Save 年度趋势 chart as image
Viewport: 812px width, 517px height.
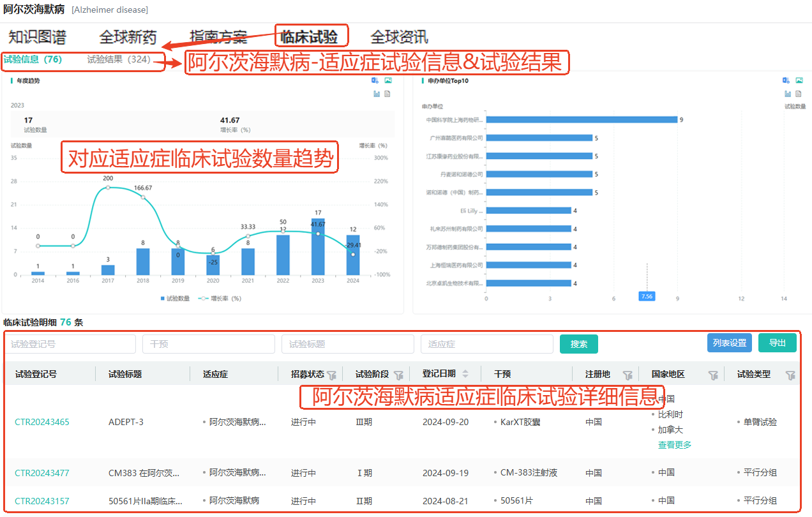(x=387, y=80)
